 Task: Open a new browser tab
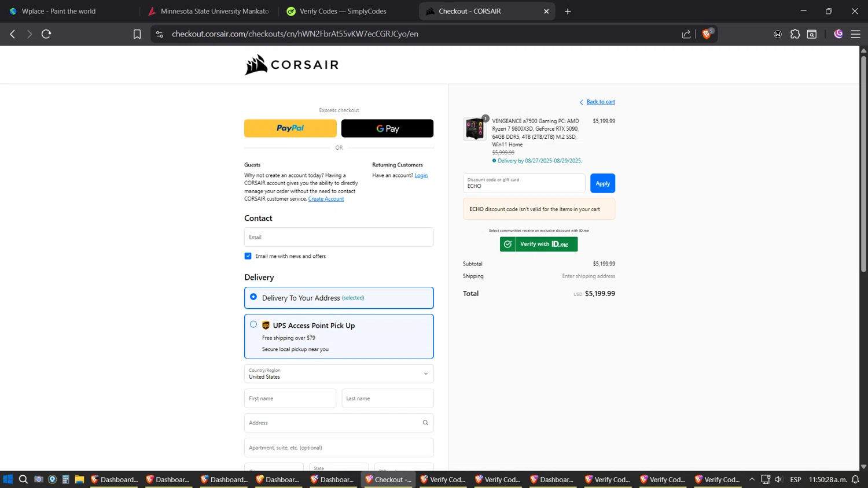568,11
